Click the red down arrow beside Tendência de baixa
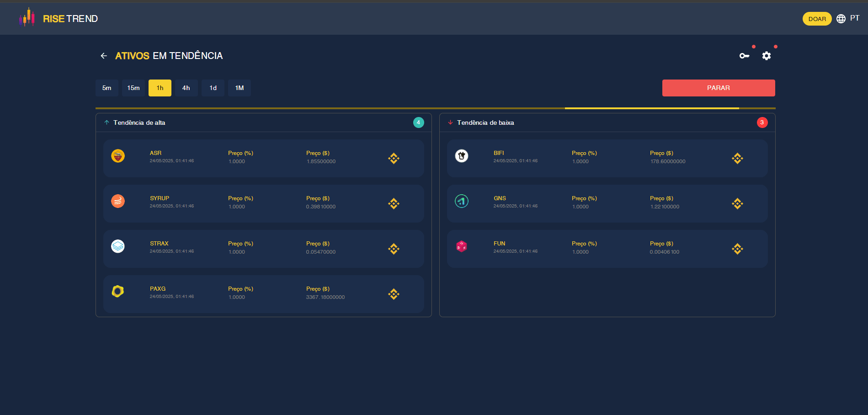 [x=450, y=122]
